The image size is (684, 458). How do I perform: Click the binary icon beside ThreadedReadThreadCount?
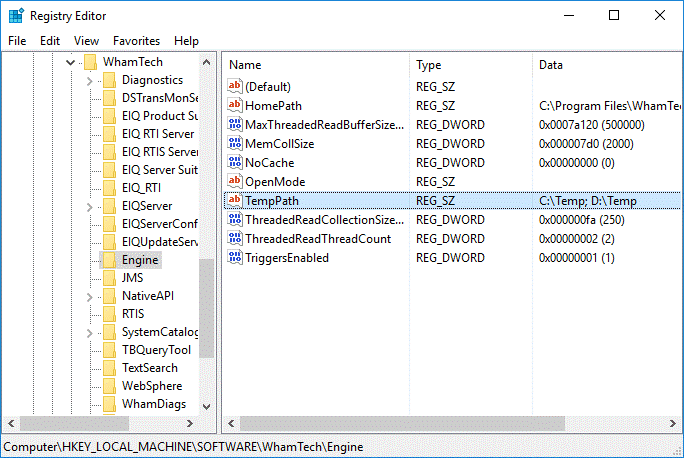pos(235,238)
